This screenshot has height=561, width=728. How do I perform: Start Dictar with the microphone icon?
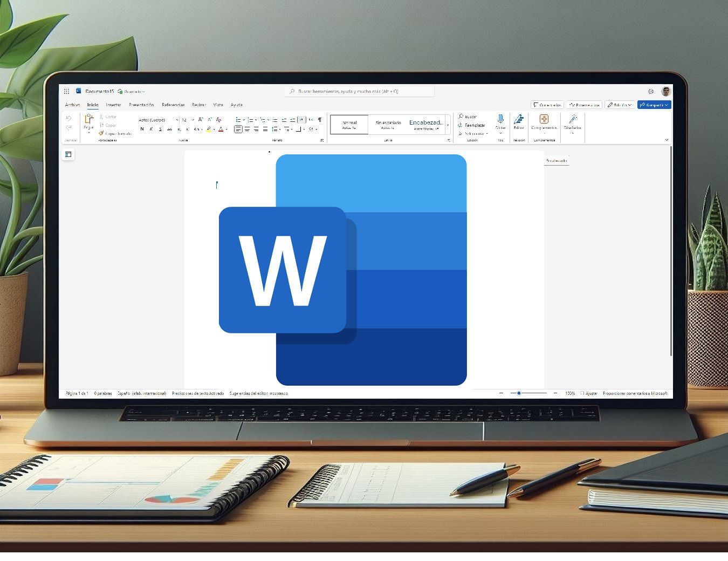[x=500, y=119]
